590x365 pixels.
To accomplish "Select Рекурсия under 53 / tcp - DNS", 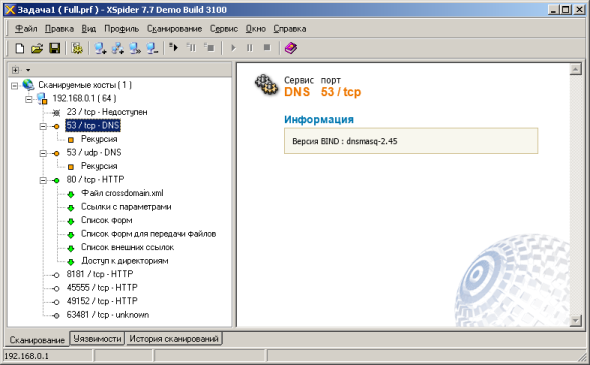I will (x=99, y=139).
